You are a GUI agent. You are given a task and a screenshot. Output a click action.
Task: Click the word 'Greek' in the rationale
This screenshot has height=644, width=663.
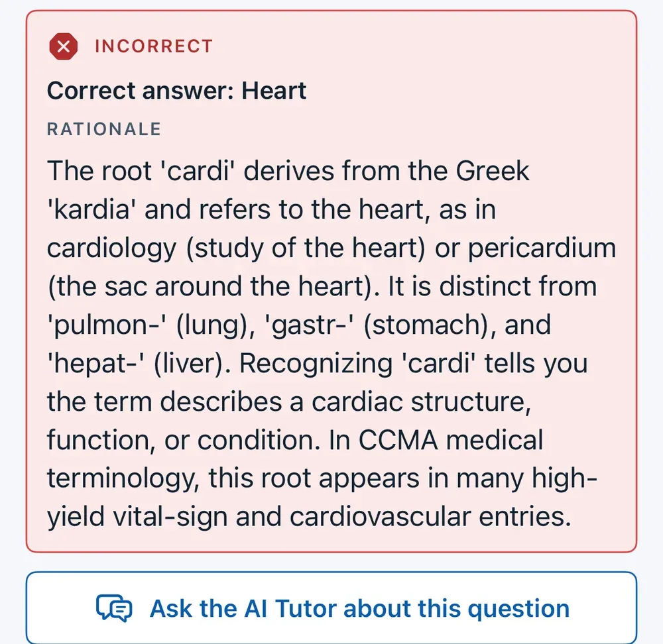pos(493,171)
